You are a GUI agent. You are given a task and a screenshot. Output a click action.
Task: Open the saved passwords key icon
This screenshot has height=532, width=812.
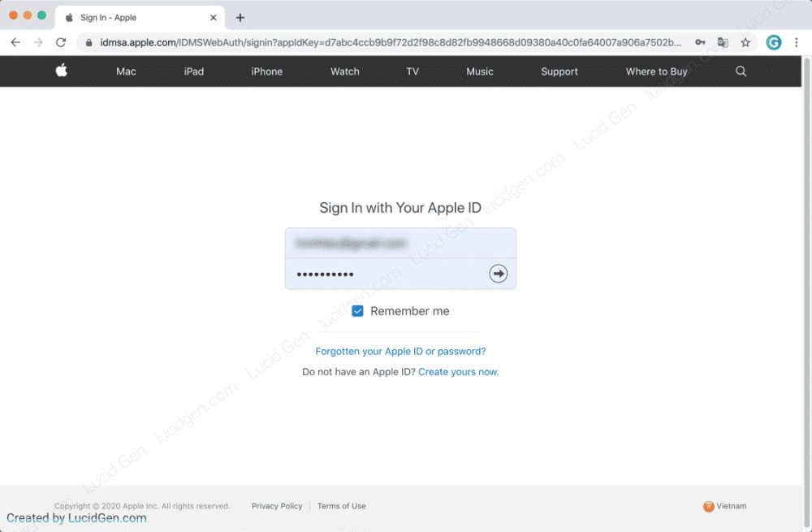(700, 42)
